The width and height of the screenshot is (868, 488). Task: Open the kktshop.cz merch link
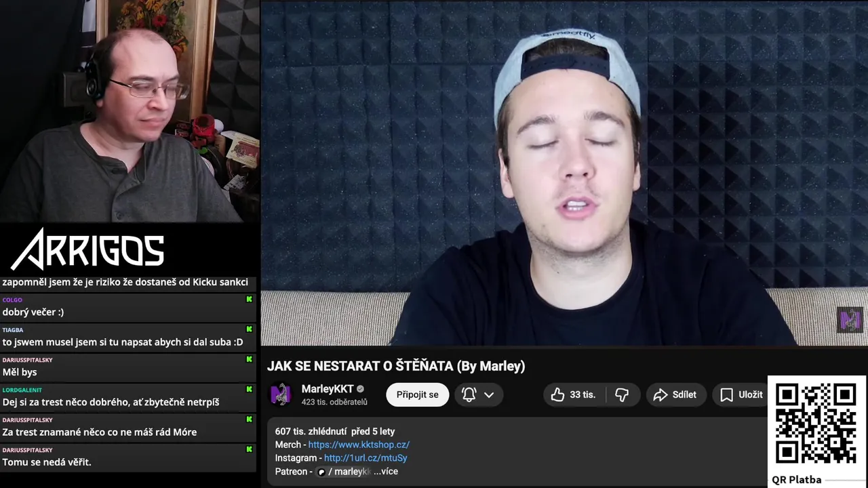tap(359, 445)
